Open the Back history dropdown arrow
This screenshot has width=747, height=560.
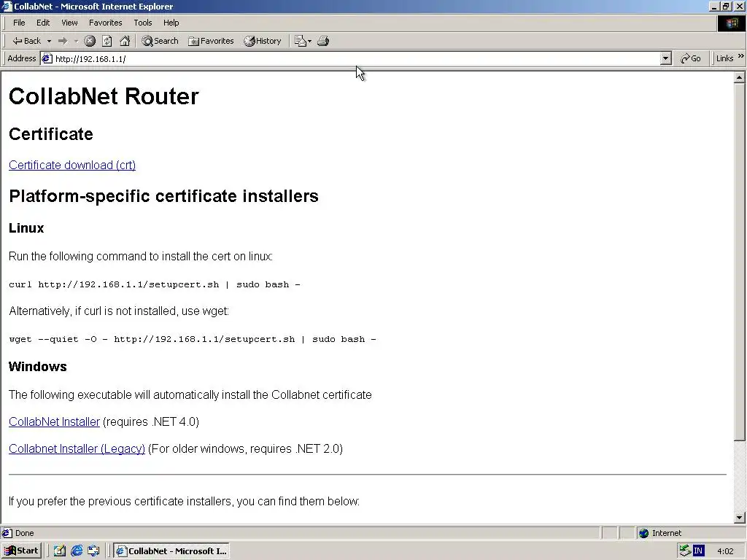(x=49, y=41)
